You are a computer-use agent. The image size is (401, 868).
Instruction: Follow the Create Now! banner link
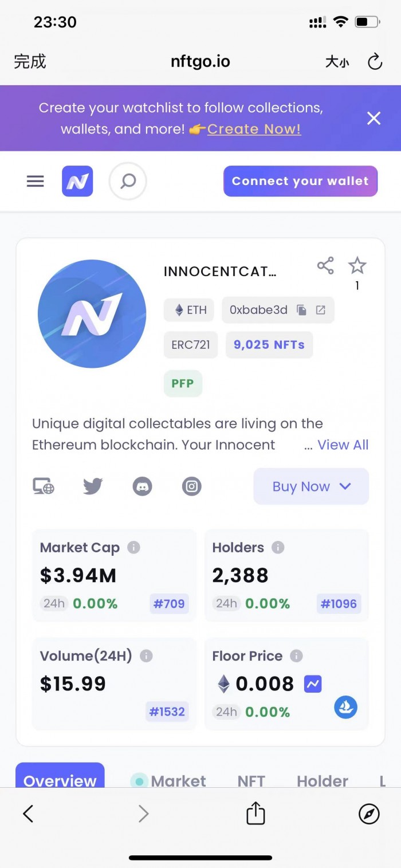254,129
